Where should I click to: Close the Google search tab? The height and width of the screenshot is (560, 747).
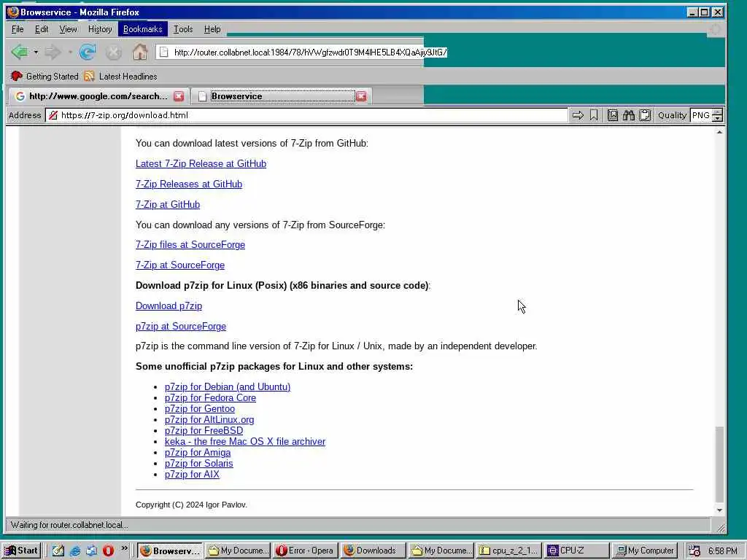pos(179,96)
